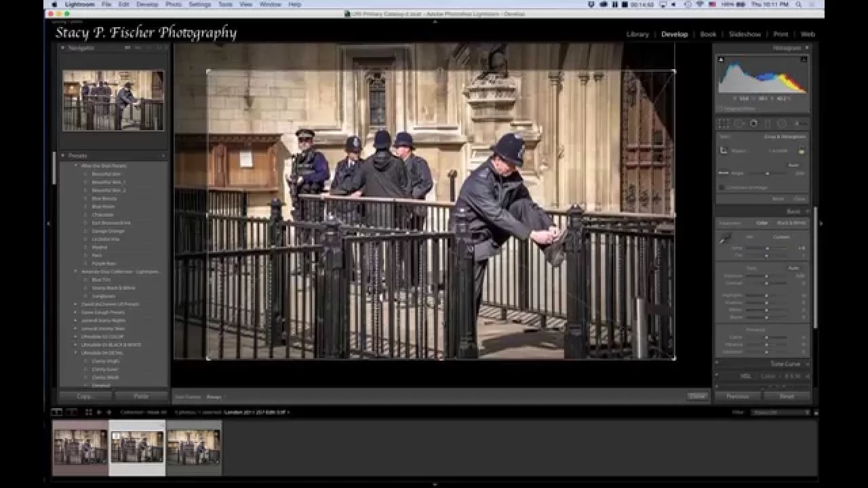Click Auto tone button
The height and width of the screenshot is (488, 868).
793,268
